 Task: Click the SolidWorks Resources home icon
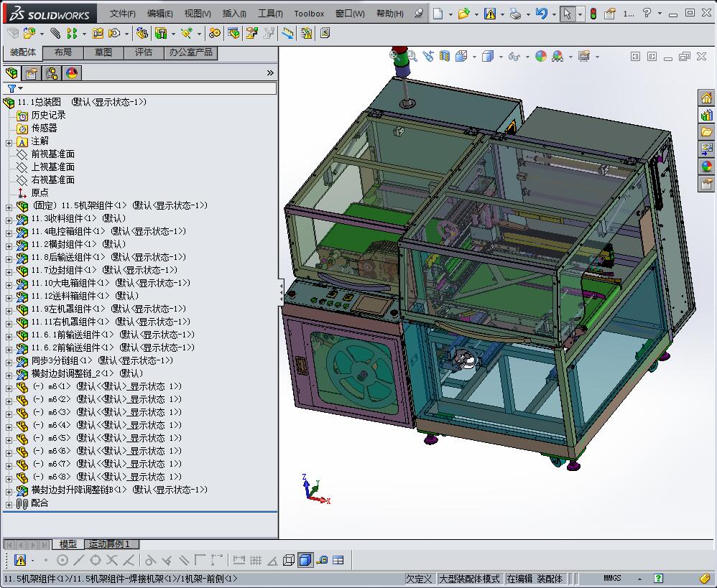(706, 98)
